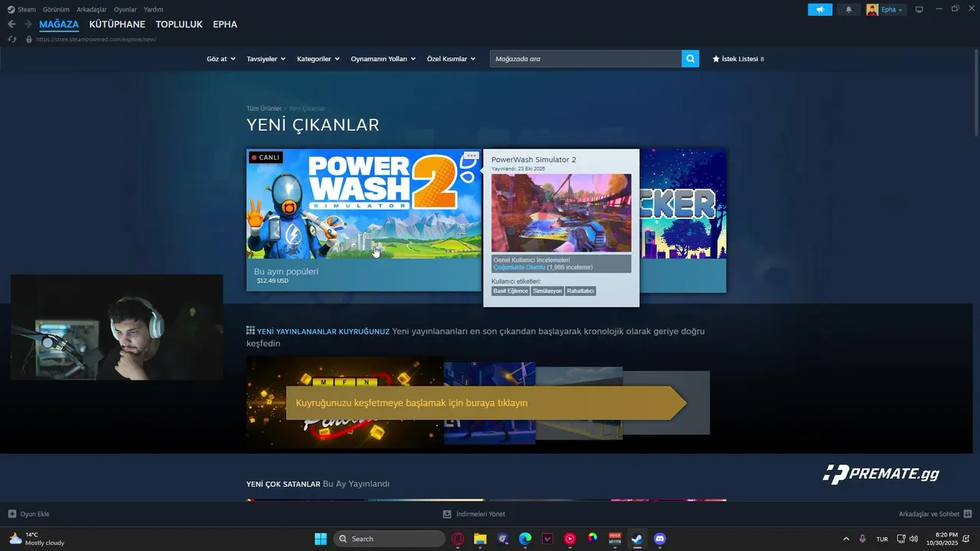980x551 pixels.
Task: Switch to the KÜTÜPHANE tab
Action: pos(117,24)
